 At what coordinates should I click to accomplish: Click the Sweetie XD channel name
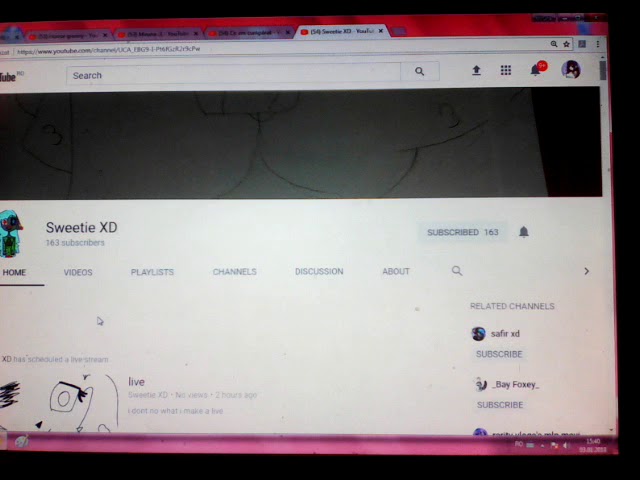(x=82, y=227)
